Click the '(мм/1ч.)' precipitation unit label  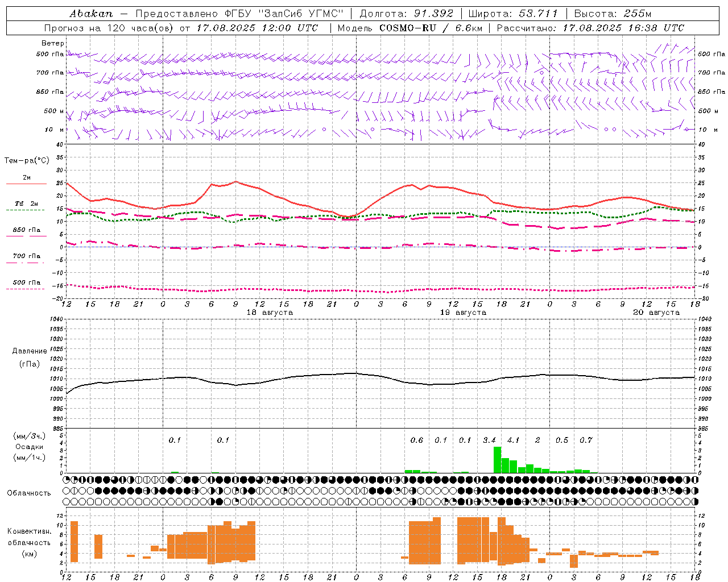click(x=30, y=457)
